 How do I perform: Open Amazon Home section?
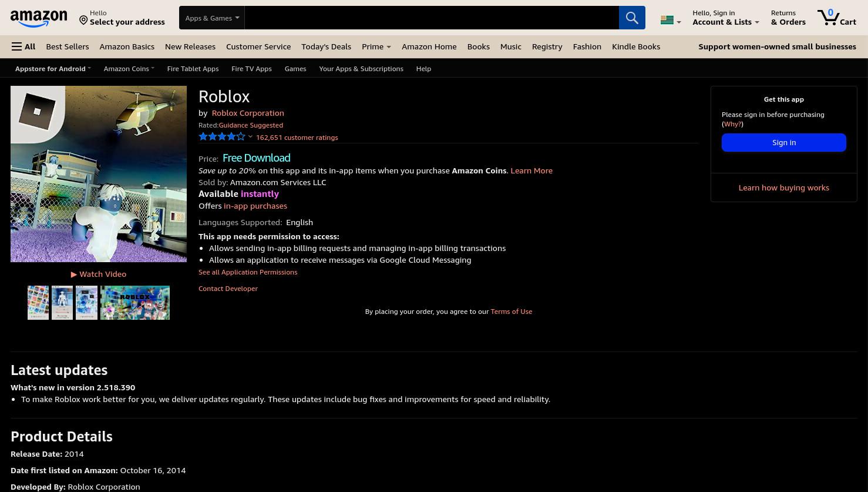pyautogui.click(x=429, y=46)
